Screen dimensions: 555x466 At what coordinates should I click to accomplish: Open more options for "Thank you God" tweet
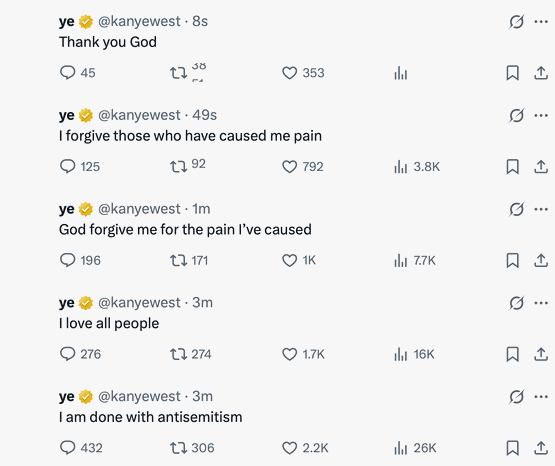tap(541, 22)
